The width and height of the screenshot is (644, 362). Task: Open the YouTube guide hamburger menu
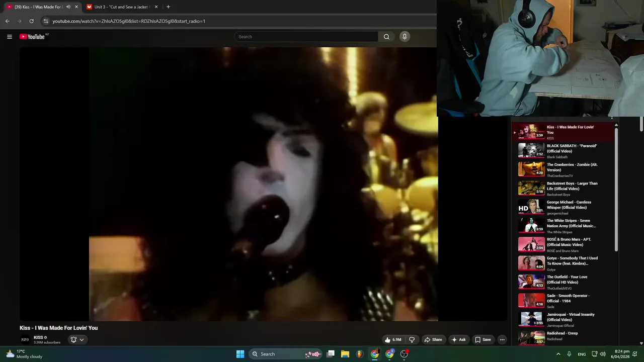coord(9,37)
